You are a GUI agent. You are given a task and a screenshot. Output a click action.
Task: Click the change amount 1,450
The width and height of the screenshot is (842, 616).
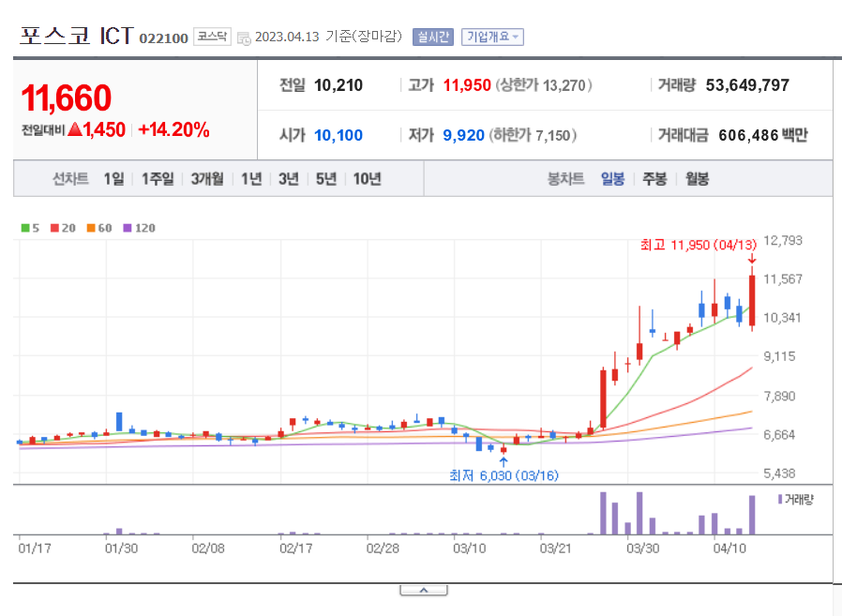point(104,130)
